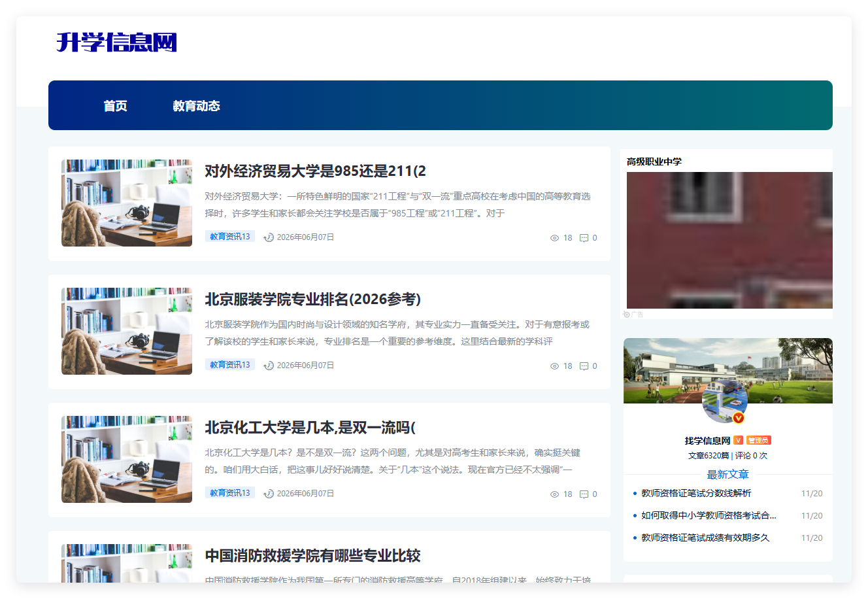
Task: Click 教育资讯13 tag on 对外经济贸易大学 article
Action: point(230,237)
